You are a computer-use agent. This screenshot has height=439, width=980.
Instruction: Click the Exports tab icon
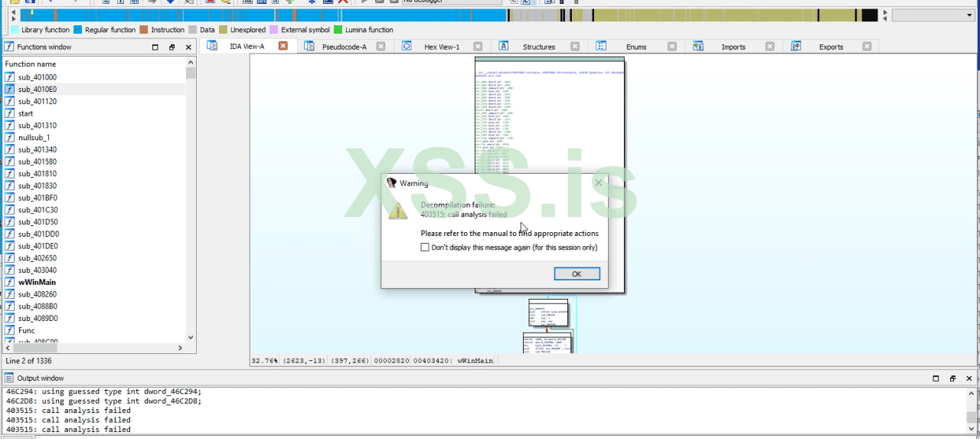[796, 46]
